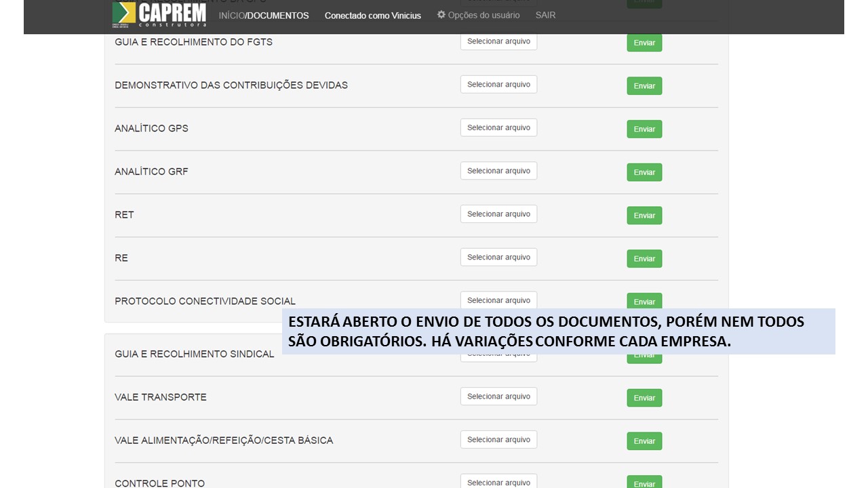Click the gear icon for user options

point(441,15)
